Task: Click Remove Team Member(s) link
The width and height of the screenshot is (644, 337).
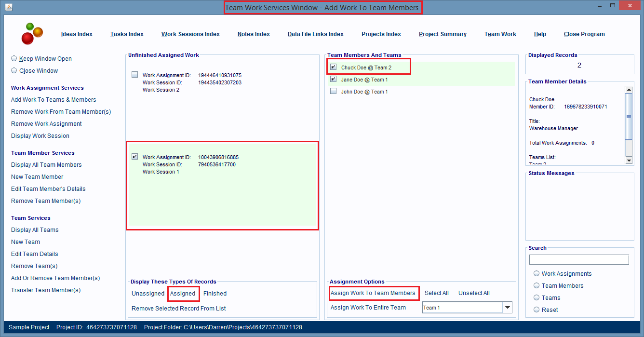Action: (x=46, y=201)
